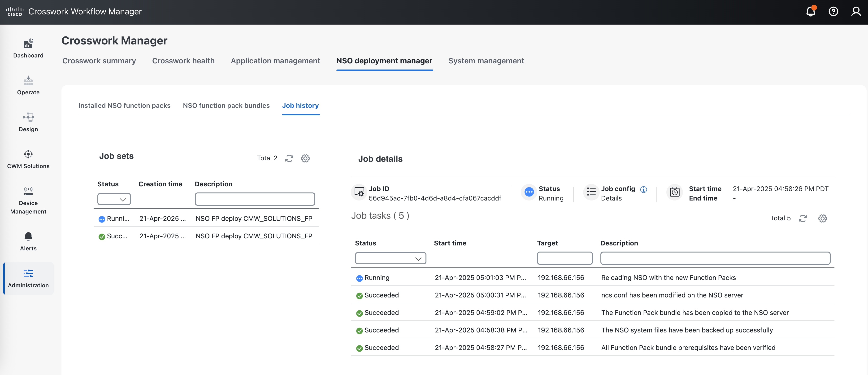Click 'ncs.conf has been modified on the NSO server'
868x375 pixels.
[672, 296]
